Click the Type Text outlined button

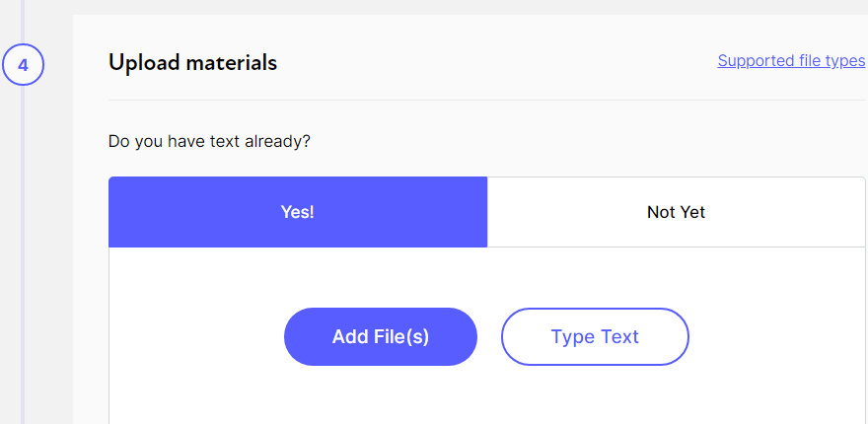click(x=595, y=337)
